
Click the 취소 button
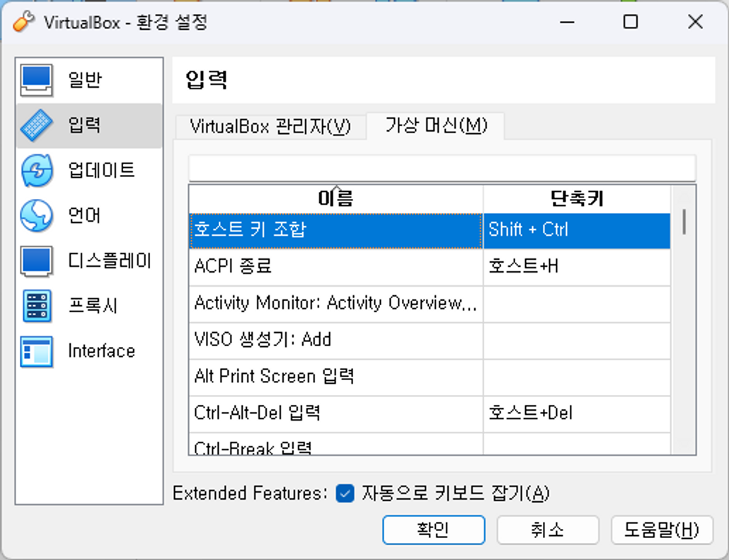548,530
